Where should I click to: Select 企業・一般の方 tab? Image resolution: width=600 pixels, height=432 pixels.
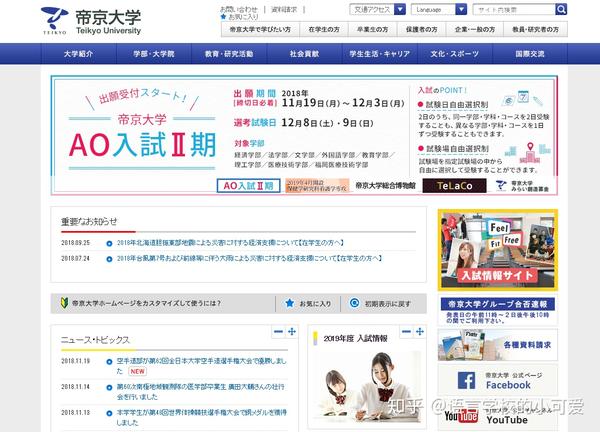tap(474, 29)
